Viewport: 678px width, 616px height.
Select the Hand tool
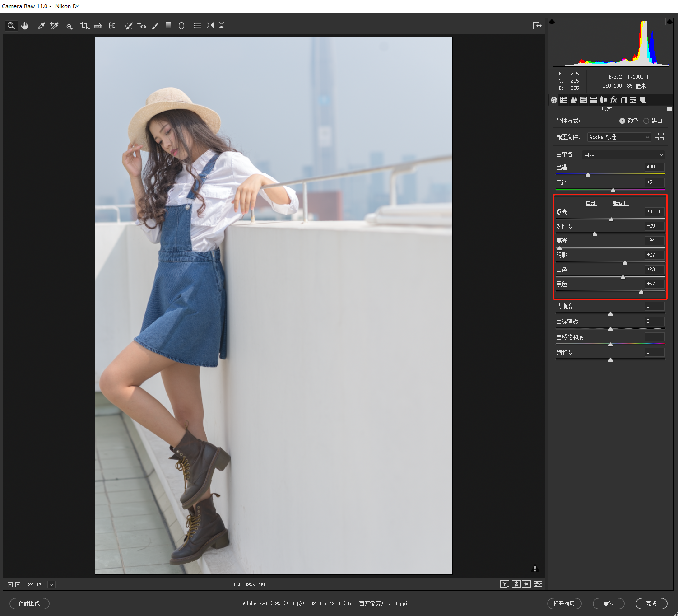(25, 26)
